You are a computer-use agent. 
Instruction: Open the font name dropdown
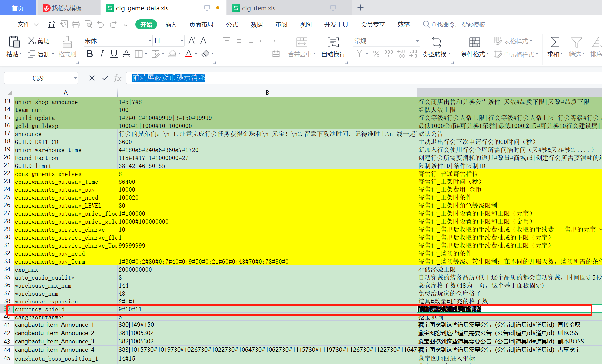pos(150,41)
